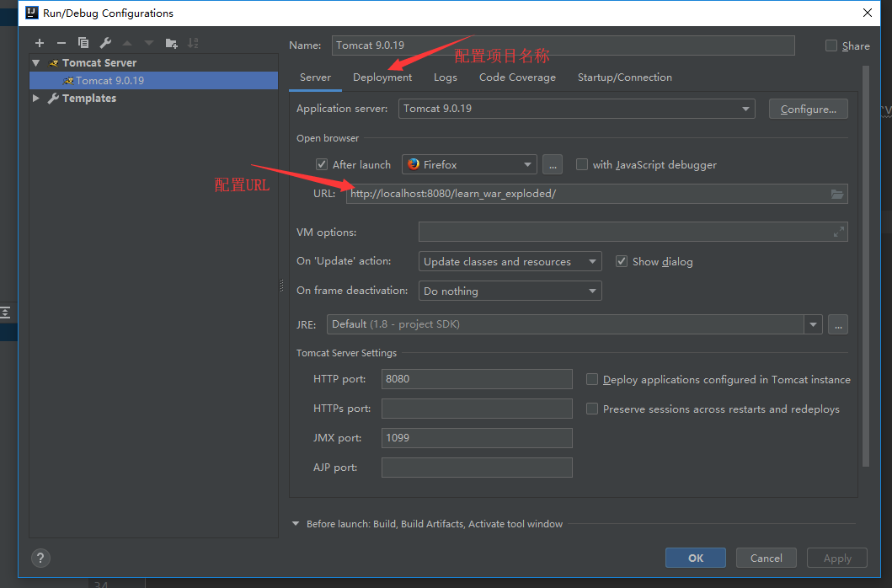This screenshot has width=892, height=588.
Task: Open the Firefox browser dropdown
Action: pos(469,165)
